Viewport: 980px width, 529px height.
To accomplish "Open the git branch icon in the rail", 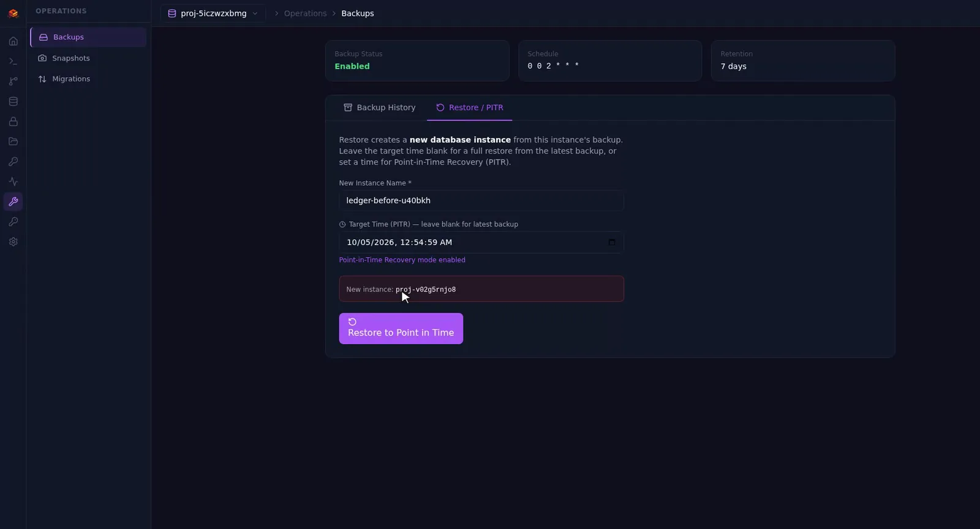I will (x=13, y=81).
